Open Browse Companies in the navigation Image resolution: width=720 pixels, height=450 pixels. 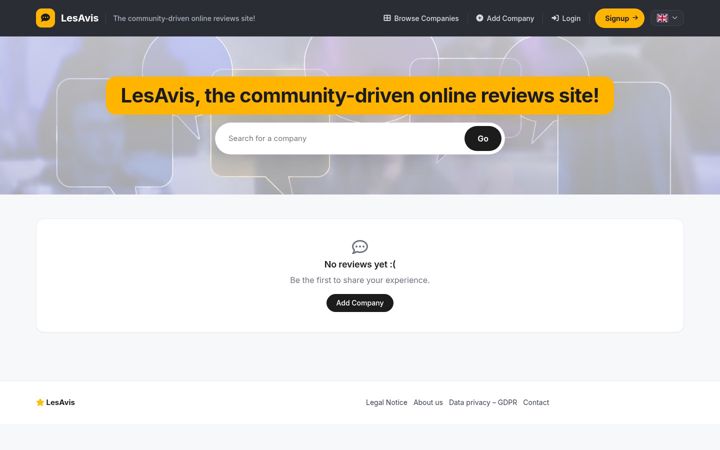pos(421,18)
